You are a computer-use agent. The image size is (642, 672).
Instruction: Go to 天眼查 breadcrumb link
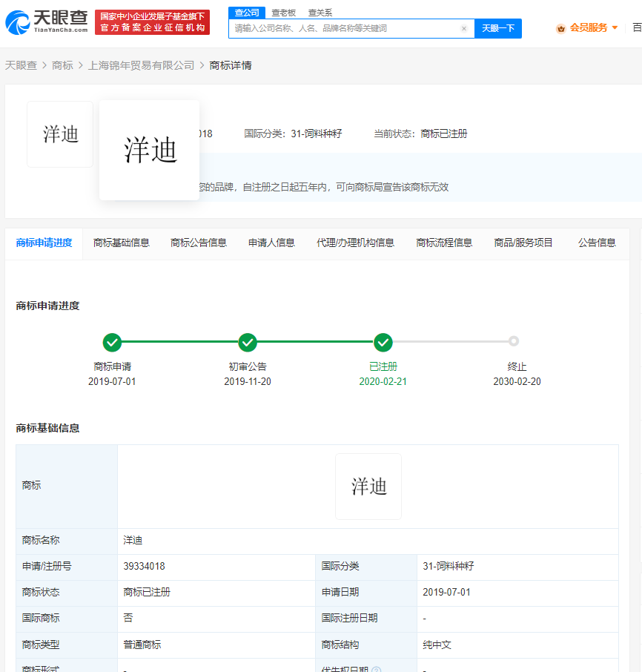tap(21, 65)
